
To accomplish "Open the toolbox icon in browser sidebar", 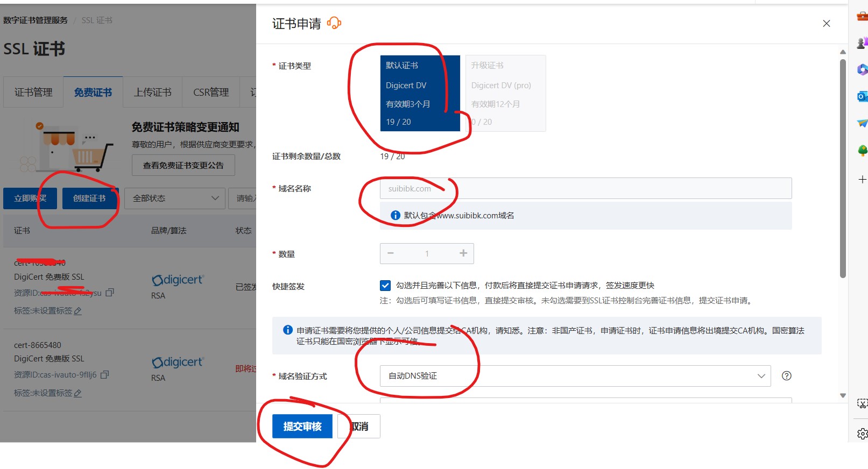I will click(x=862, y=16).
